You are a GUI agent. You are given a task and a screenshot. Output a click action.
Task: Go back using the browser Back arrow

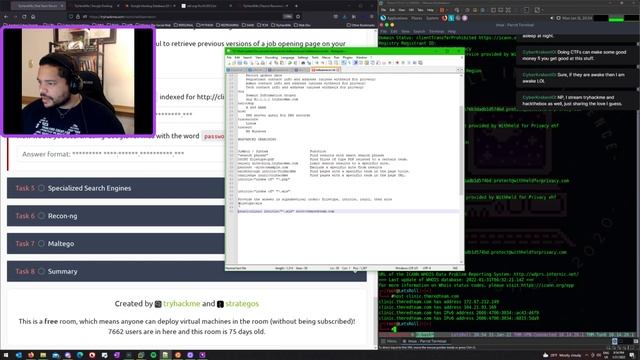tap(6, 17)
